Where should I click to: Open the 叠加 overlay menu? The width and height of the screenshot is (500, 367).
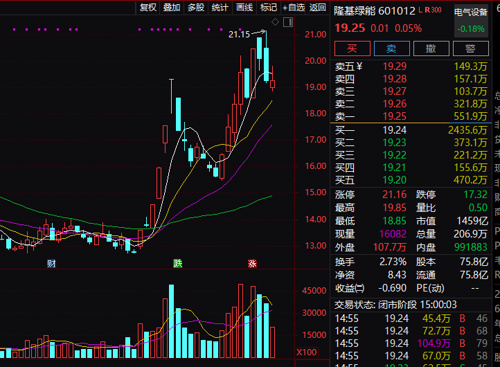(172, 7)
